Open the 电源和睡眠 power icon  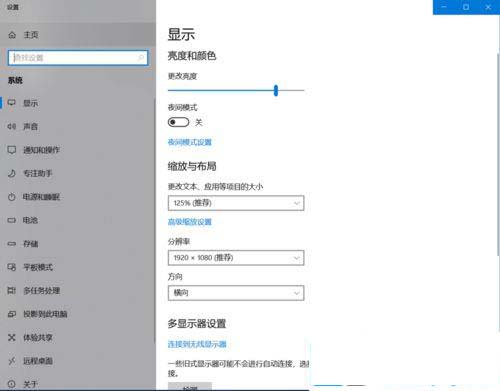(12, 197)
